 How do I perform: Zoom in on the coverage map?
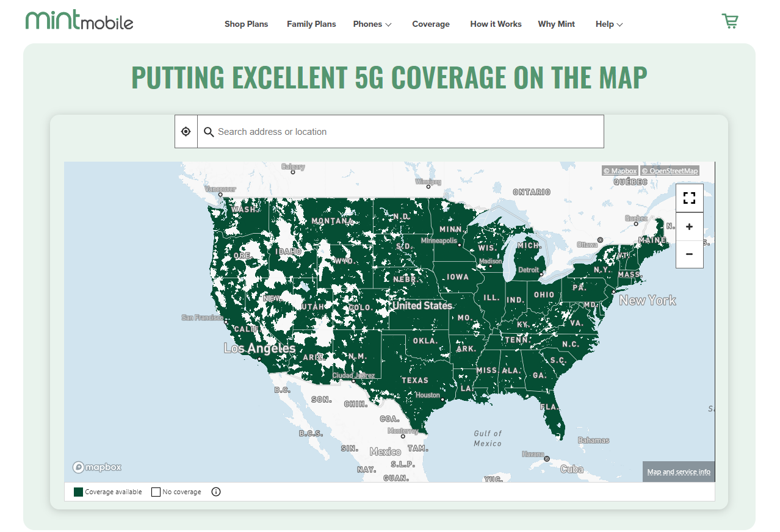tap(689, 226)
